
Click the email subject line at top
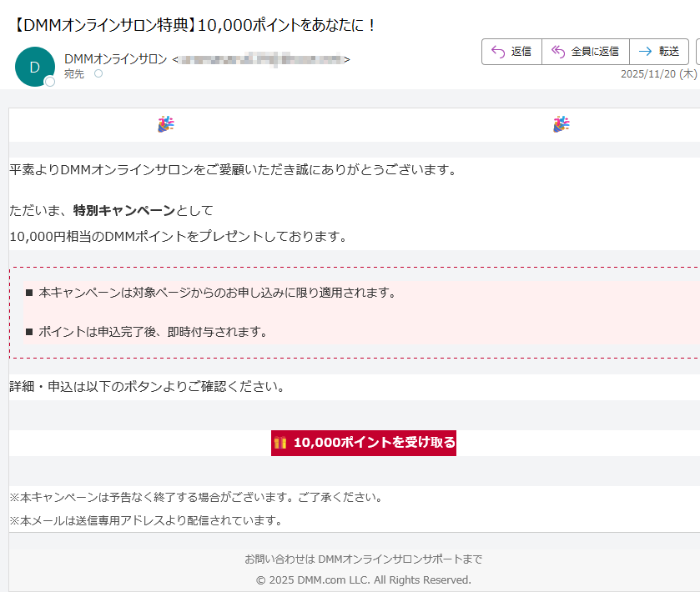(195, 25)
